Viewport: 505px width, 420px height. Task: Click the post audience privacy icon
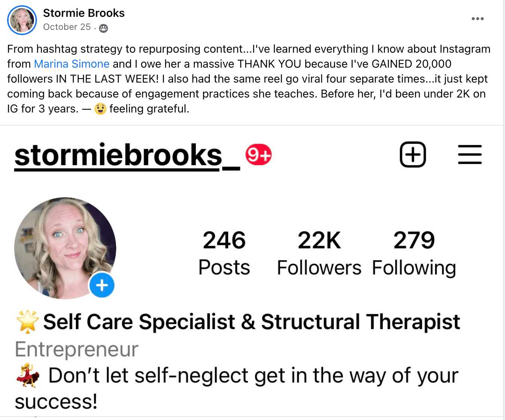coord(103,28)
